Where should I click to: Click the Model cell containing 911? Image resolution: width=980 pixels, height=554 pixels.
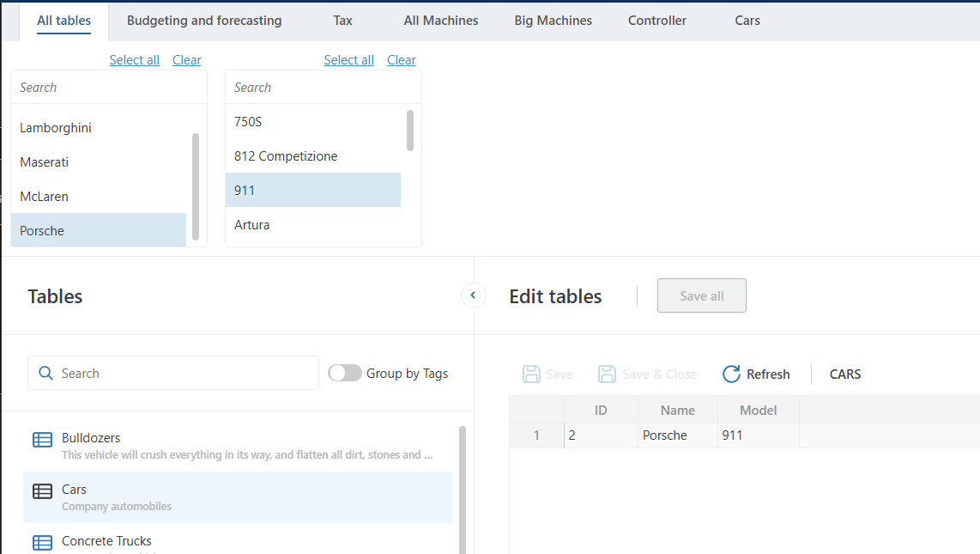(757, 435)
